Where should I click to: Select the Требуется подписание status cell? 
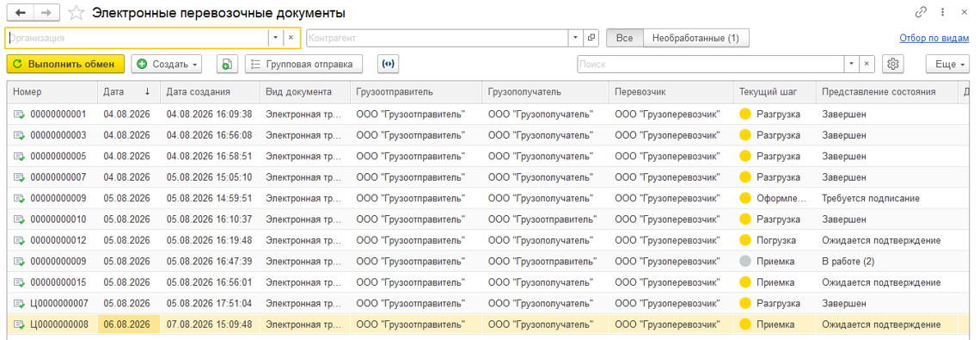click(x=886, y=199)
